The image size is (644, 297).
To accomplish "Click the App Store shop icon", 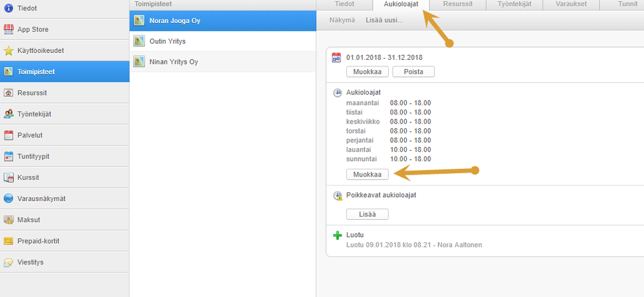I will (x=8, y=29).
